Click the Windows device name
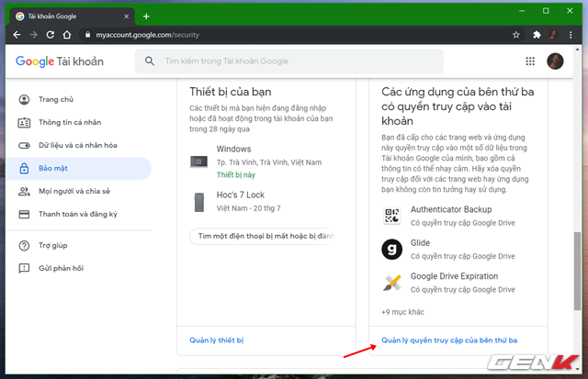 click(x=233, y=149)
